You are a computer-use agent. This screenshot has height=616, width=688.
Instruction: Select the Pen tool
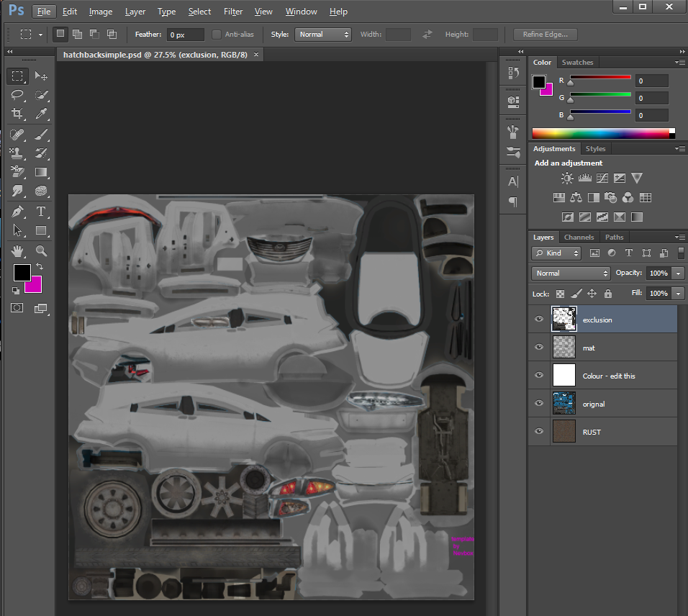tap(17, 212)
